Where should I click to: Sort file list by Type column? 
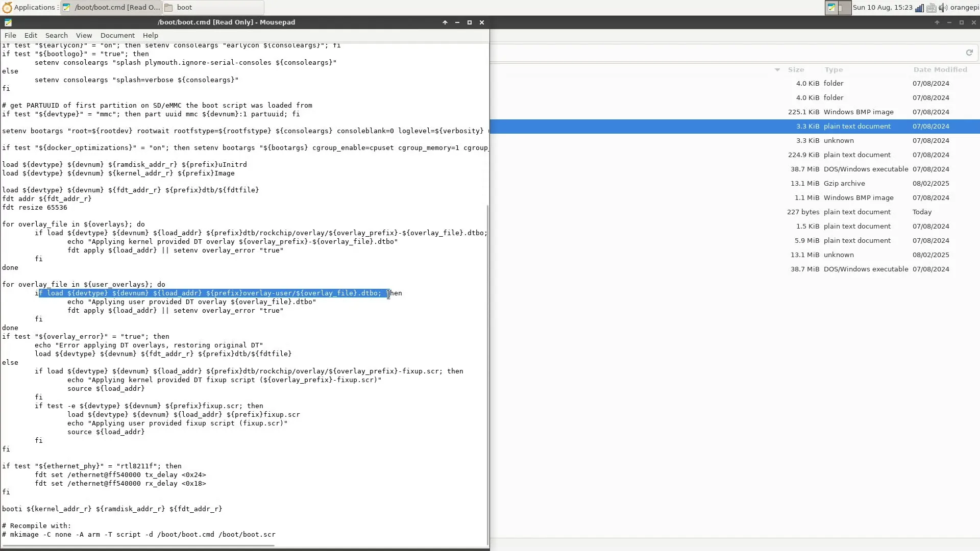pos(834,70)
